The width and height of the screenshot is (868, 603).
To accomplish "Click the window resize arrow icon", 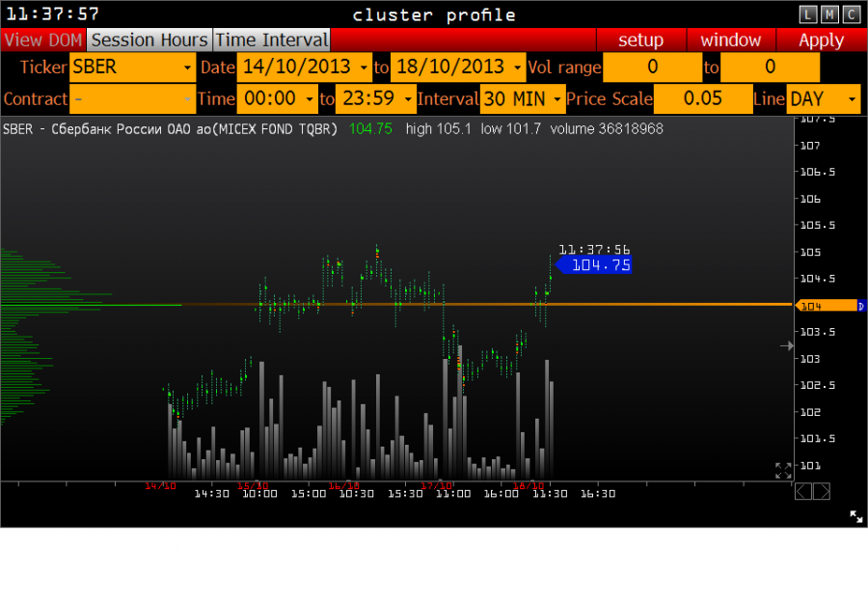I will click(x=855, y=516).
